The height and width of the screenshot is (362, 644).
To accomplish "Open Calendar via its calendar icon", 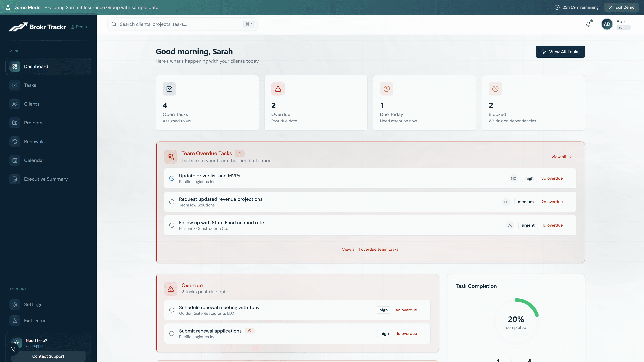I will pos(15,160).
